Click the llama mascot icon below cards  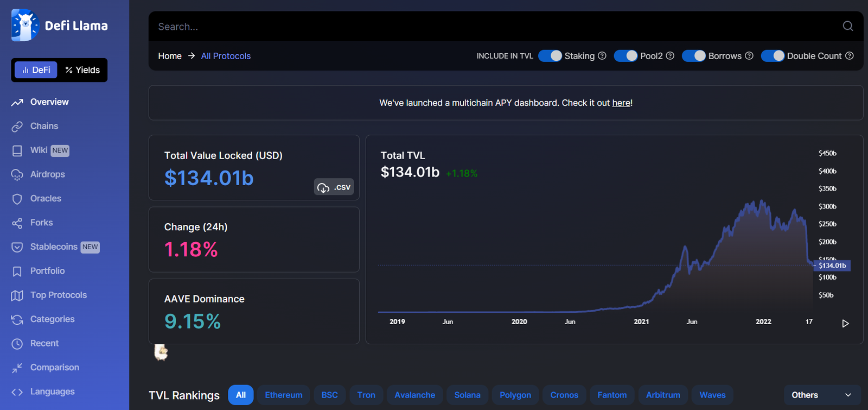(161, 352)
